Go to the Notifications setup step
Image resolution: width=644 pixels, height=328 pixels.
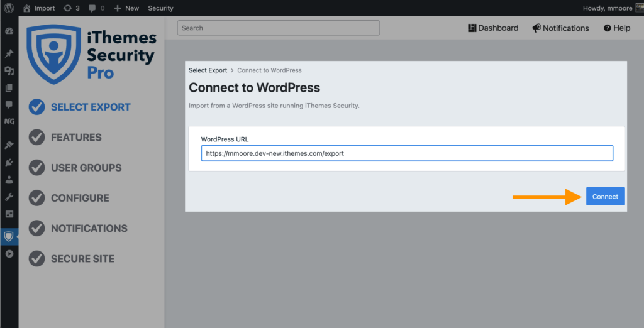(78, 229)
